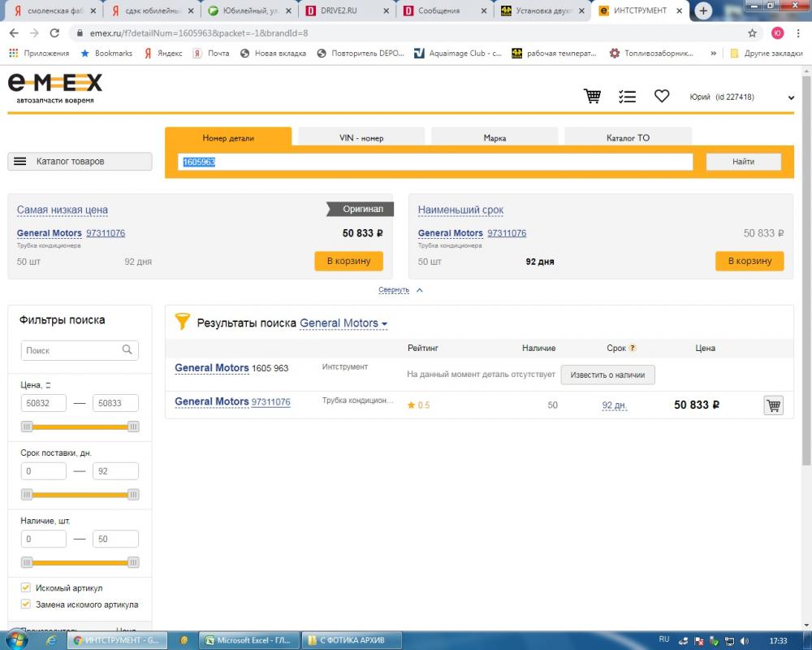
Task: Open Microsoft Excel taskbar item
Action: click(249, 640)
